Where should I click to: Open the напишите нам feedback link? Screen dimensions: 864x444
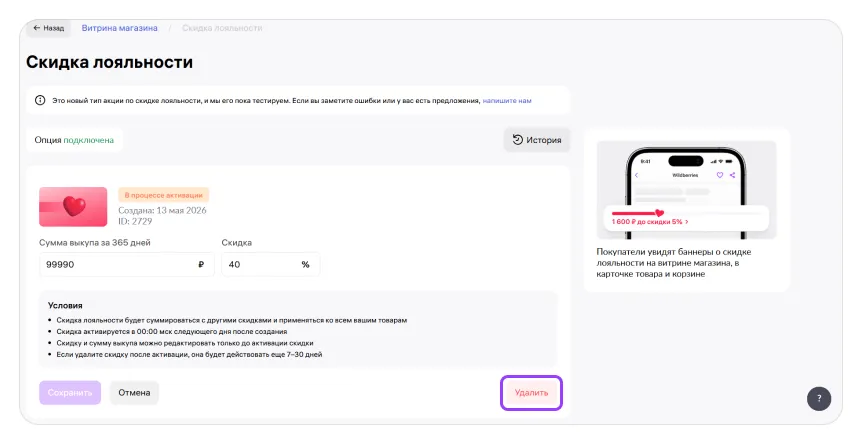coord(507,101)
